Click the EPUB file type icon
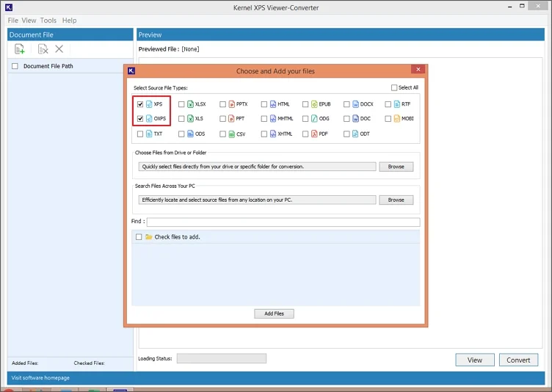Image resolution: width=552 pixels, height=392 pixels. point(314,104)
